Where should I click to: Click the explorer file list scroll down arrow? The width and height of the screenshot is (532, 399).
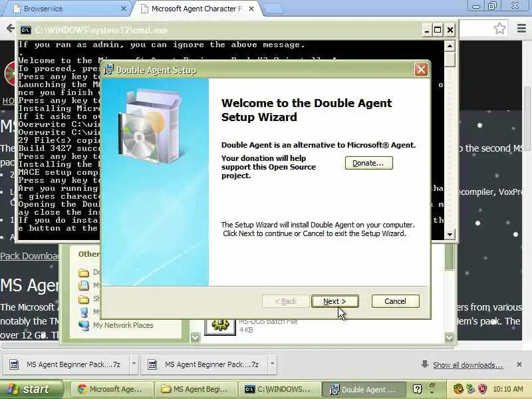(x=449, y=337)
